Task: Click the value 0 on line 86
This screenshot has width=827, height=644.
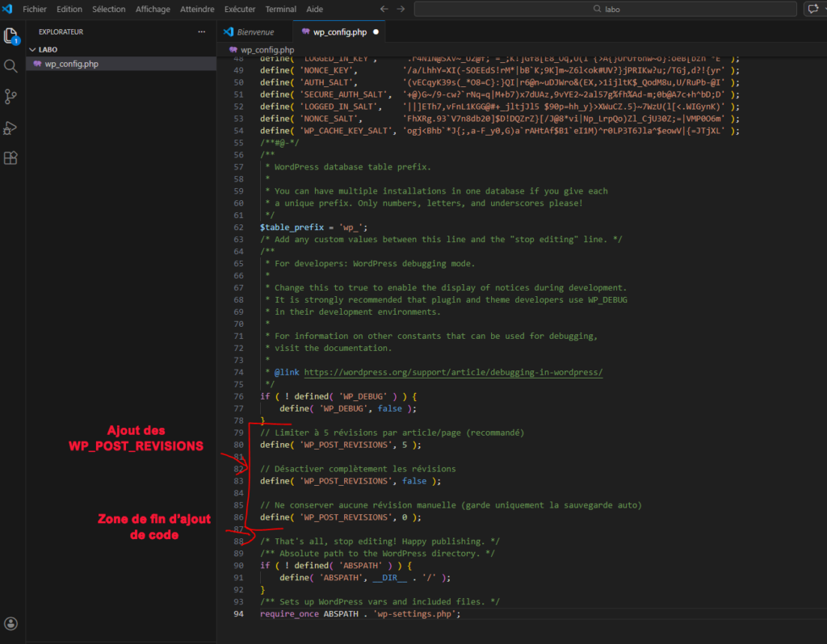Action: point(405,517)
